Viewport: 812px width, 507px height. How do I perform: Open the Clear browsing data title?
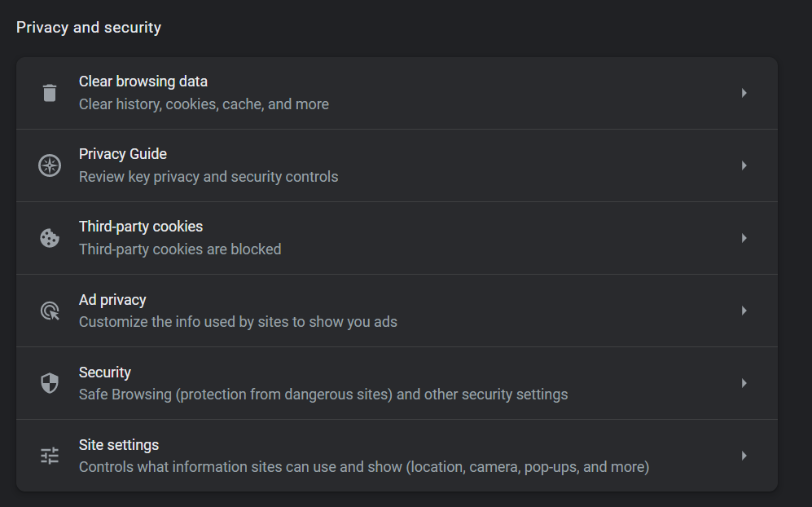click(x=143, y=82)
